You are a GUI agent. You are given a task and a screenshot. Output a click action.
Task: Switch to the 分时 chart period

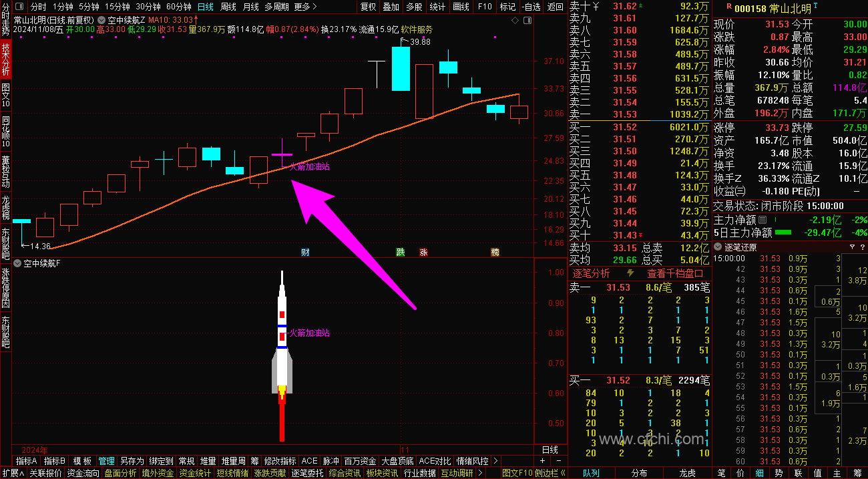[x=39, y=7]
